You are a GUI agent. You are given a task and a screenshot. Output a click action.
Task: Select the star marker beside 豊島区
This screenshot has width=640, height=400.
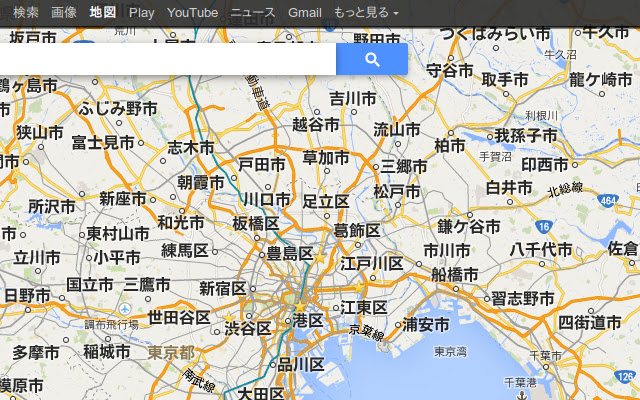tap(320, 258)
